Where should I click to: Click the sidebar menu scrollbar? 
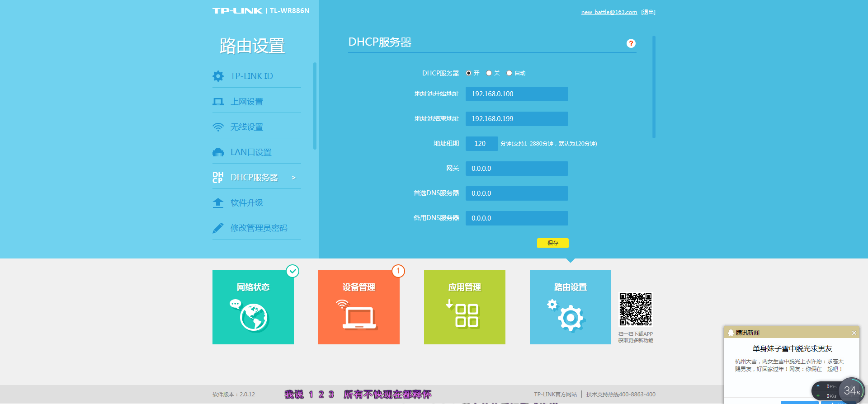click(315, 106)
